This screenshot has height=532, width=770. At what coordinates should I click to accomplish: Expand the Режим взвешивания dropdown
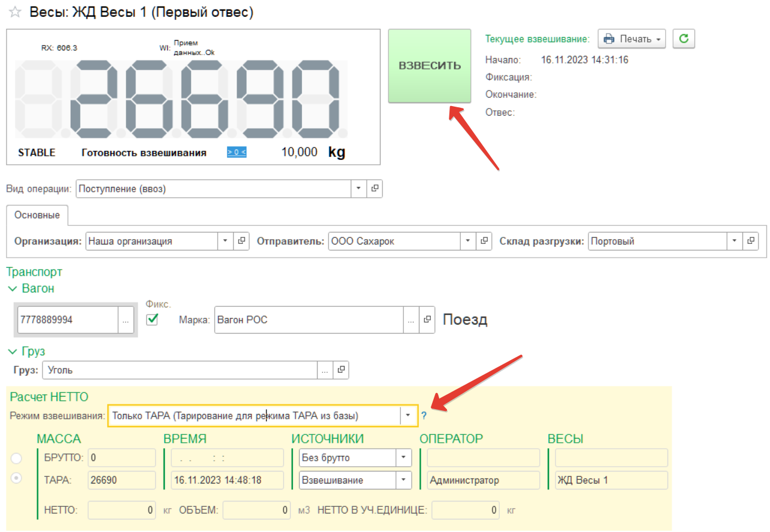click(407, 415)
